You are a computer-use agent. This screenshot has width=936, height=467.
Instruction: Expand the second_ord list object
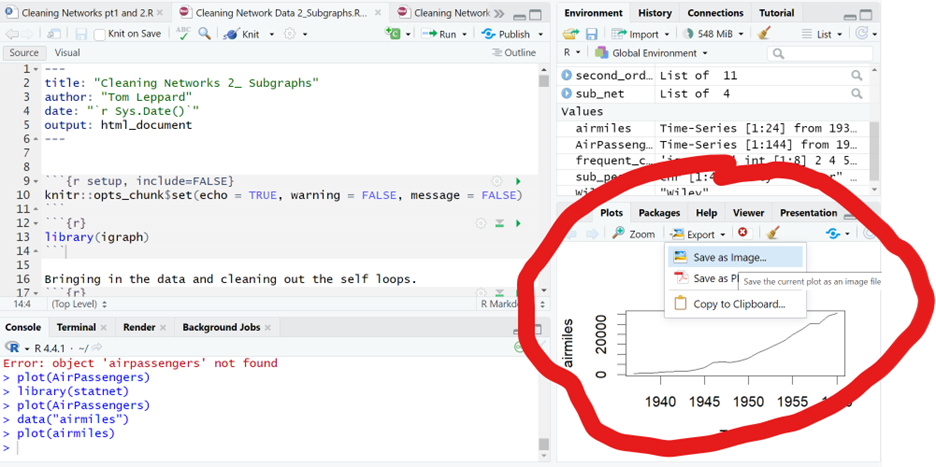pyautogui.click(x=566, y=76)
